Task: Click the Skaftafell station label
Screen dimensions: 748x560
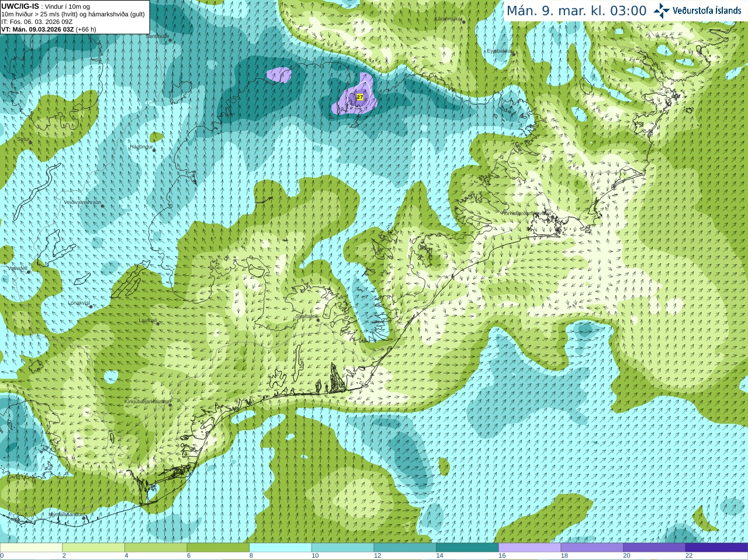Action: (x=307, y=316)
